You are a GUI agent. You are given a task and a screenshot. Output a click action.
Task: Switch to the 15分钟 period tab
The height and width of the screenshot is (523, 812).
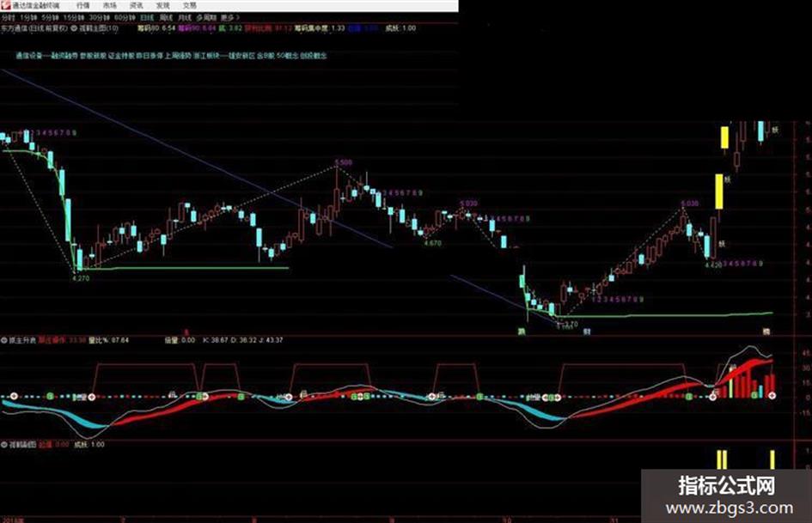74,18
